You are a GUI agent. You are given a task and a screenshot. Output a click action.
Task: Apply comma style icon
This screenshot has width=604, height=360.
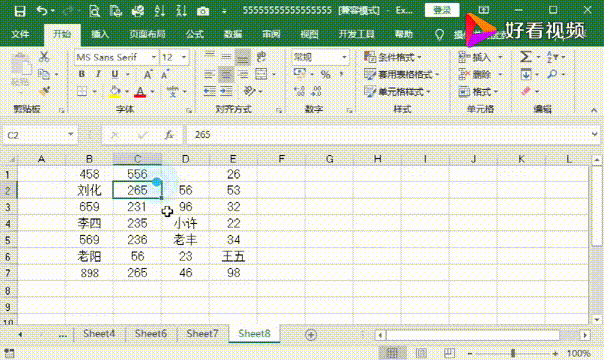341,74
